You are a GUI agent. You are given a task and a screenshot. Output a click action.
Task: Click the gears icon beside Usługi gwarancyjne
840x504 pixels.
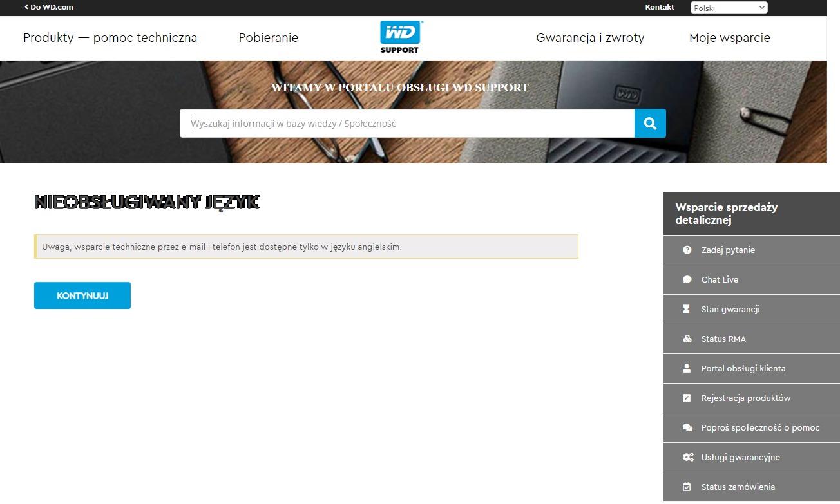click(x=687, y=457)
